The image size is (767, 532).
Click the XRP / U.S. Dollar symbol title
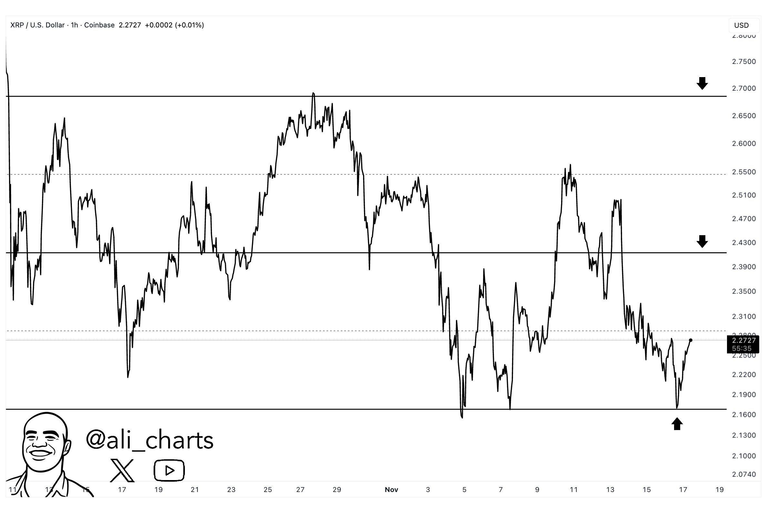[x=37, y=25]
